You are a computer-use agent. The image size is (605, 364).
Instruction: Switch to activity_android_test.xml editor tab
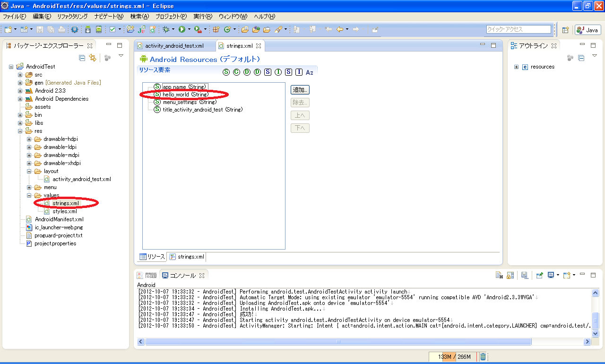pos(174,46)
